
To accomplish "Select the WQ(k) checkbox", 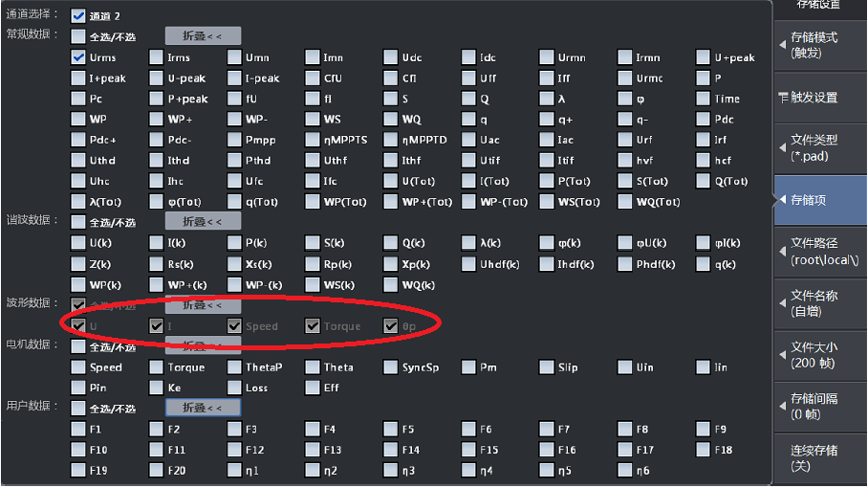I will [x=390, y=285].
